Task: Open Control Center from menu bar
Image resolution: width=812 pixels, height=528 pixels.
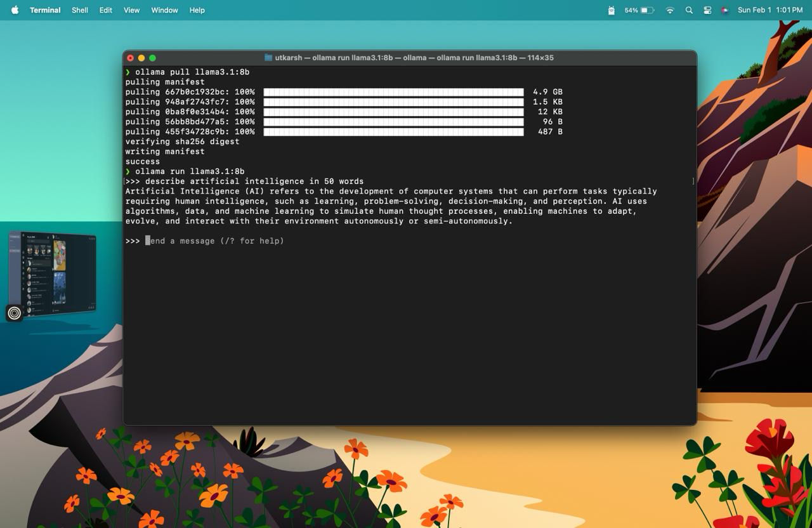Action: click(x=707, y=10)
